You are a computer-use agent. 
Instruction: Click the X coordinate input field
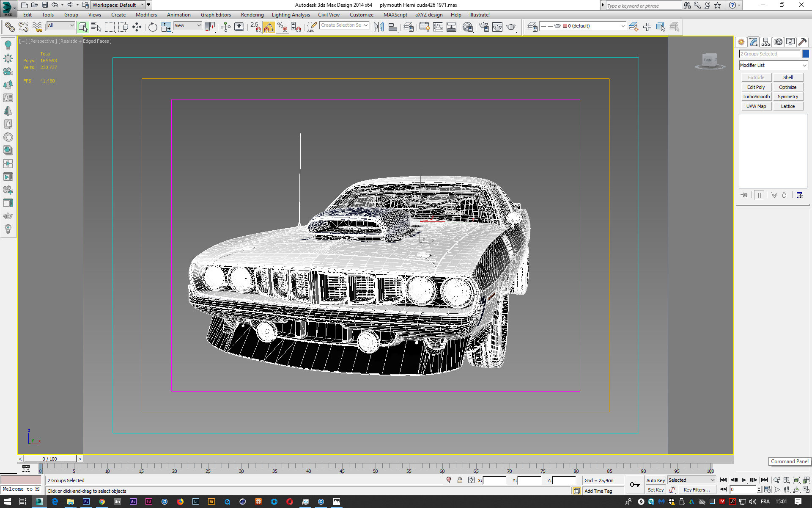coord(494,480)
